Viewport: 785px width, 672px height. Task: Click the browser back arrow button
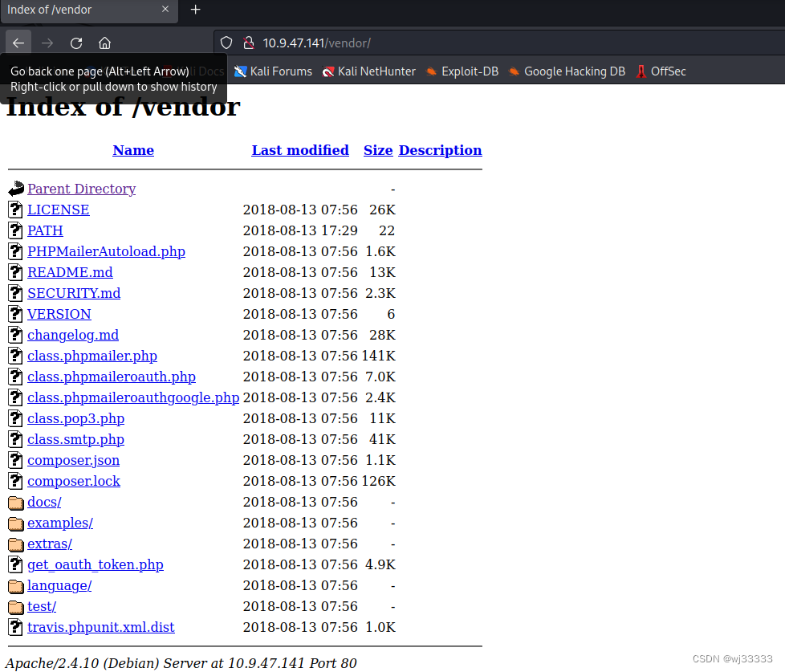(x=18, y=43)
